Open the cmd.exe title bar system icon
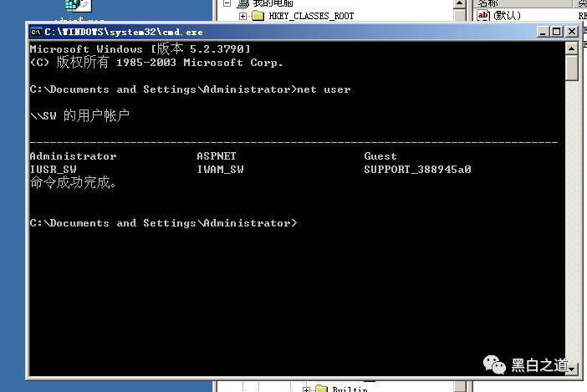Viewport: 587px width, 392px height. pyautogui.click(x=36, y=32)
